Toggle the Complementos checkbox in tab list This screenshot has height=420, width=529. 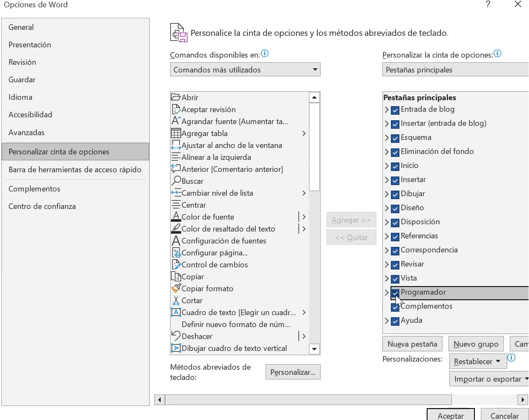395,307
